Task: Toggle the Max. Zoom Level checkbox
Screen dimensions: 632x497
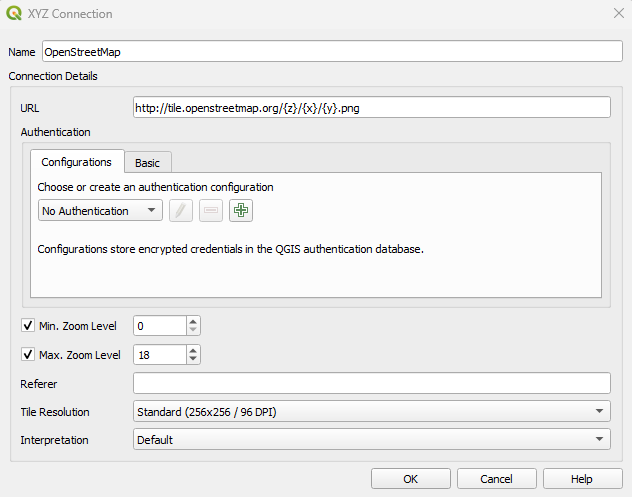Action: (28, 355)
